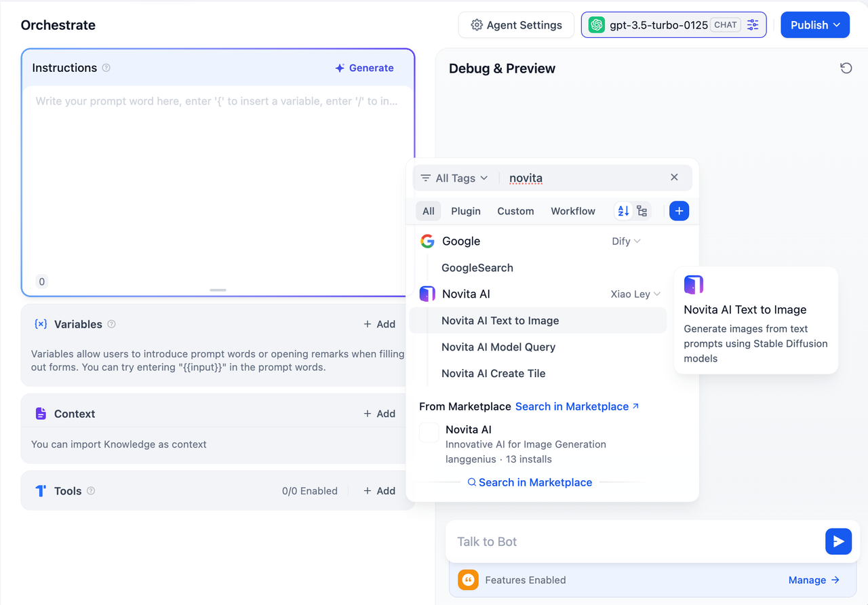Screen dimensions: 868x605
Task: Switch to tree structure view toggle
Action: [642, 211]
